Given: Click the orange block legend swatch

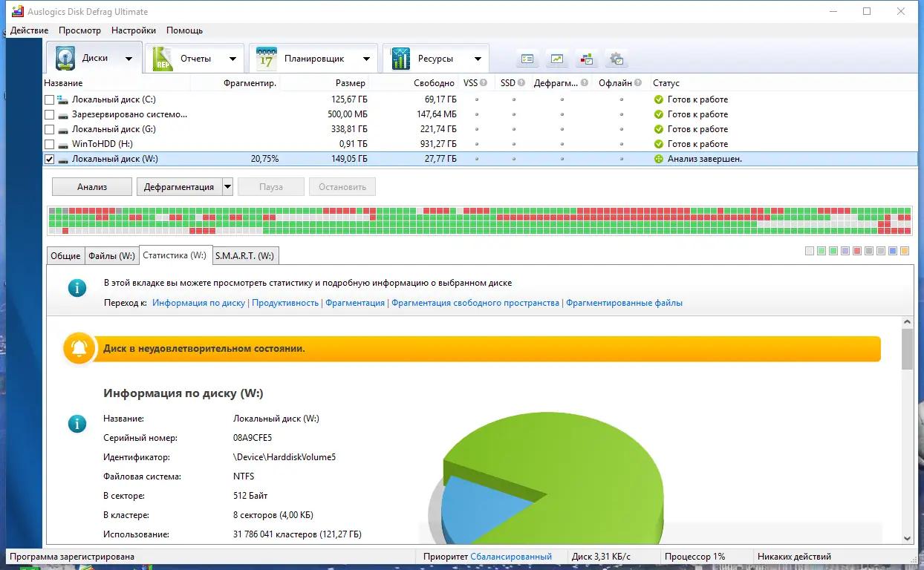Looking at the screenshot, I should coord(905,251).
